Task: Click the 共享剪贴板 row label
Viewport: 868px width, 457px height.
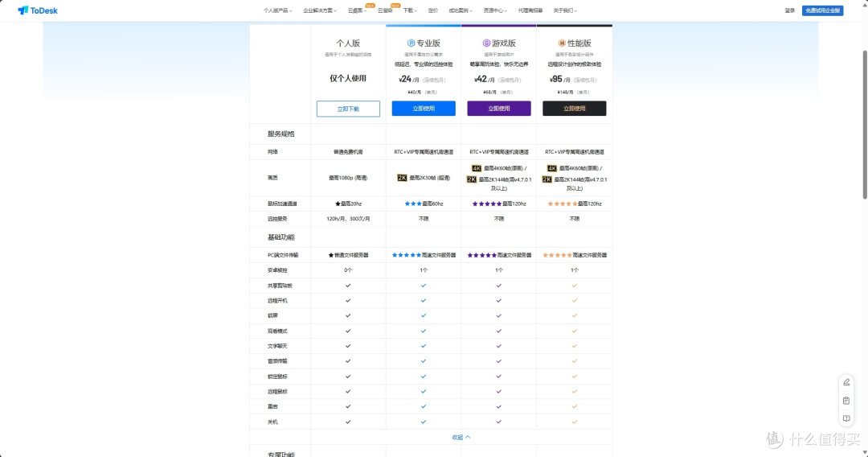Action: pyautogui.click(x=280, y=286)
